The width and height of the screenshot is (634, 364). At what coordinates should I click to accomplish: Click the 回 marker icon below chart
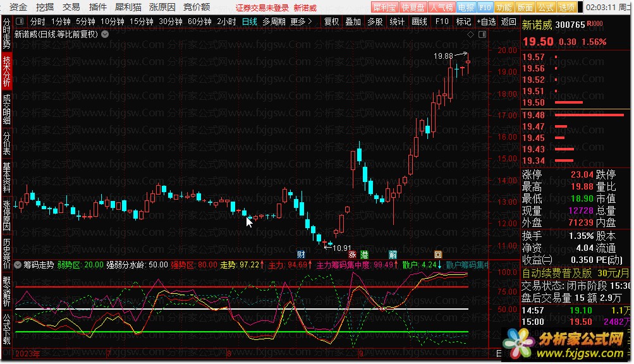(438, 255)
